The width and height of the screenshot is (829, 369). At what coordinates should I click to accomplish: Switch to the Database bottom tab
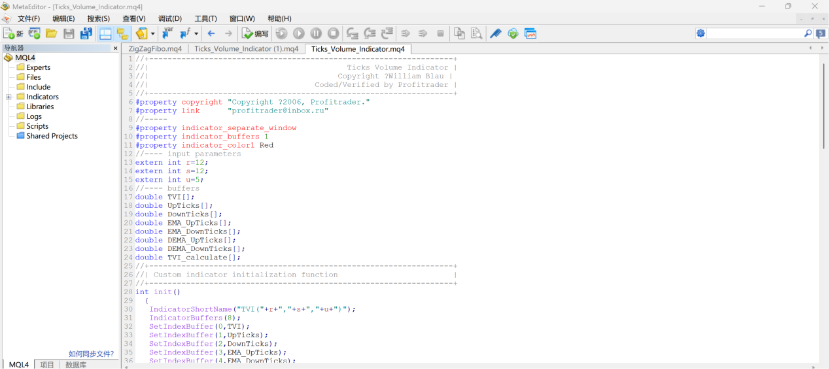(76, 365)
